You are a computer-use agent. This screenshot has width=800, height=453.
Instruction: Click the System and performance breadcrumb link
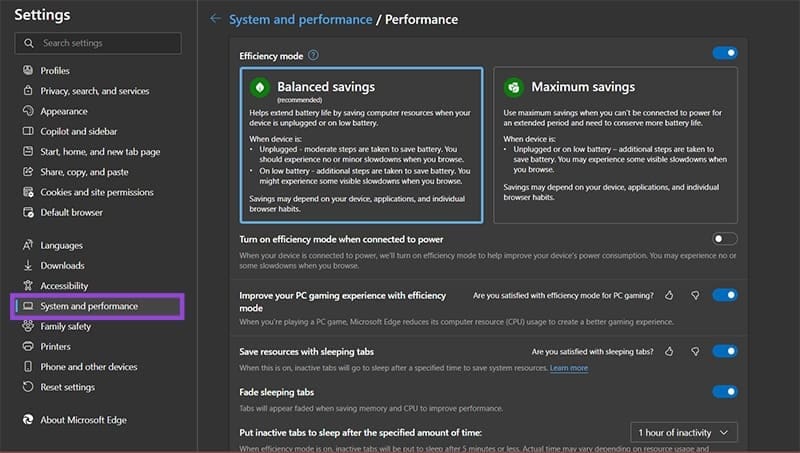[299, 19]
